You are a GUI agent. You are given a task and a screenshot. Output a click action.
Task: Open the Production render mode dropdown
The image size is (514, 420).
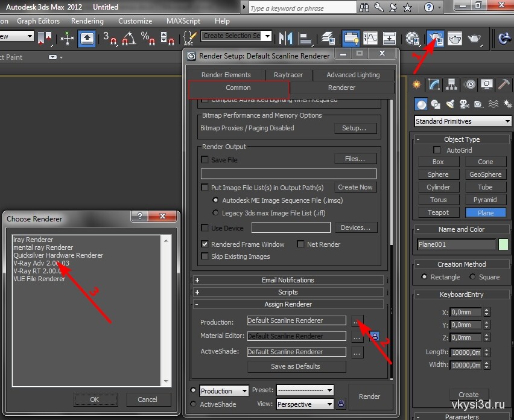click(x=224, y=390)
